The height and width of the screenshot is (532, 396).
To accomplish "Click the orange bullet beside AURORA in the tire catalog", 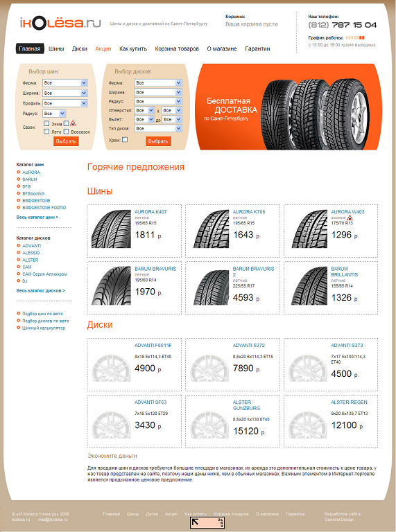I will [x=18, y=172].
